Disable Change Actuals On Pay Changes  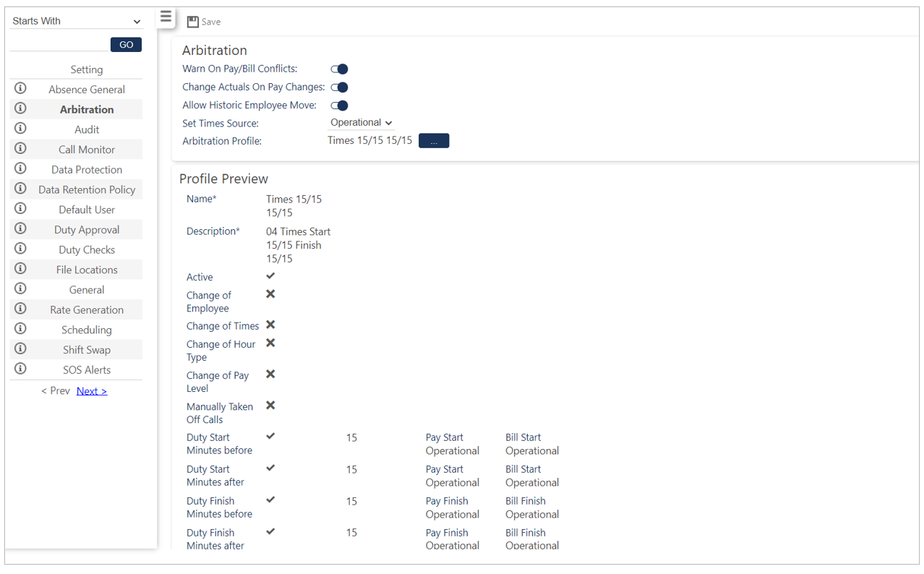point(339,87)
